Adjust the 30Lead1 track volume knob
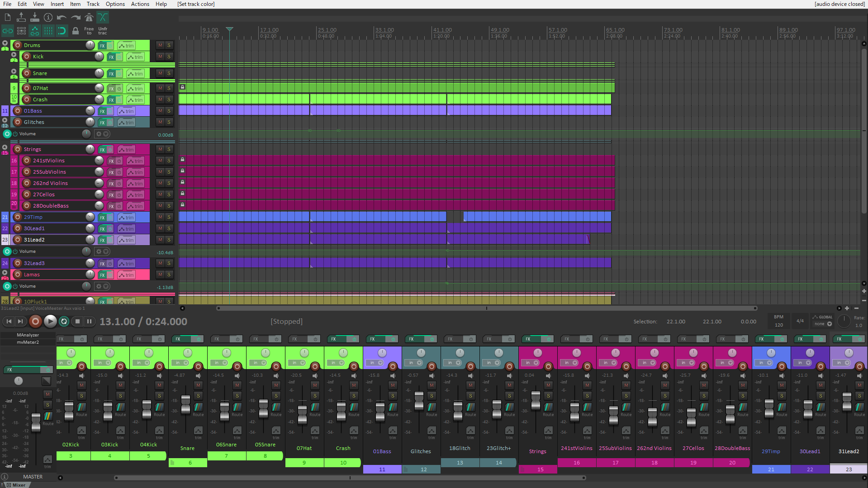The width and height of the screenshot is (868, 488). coord(90,228)
